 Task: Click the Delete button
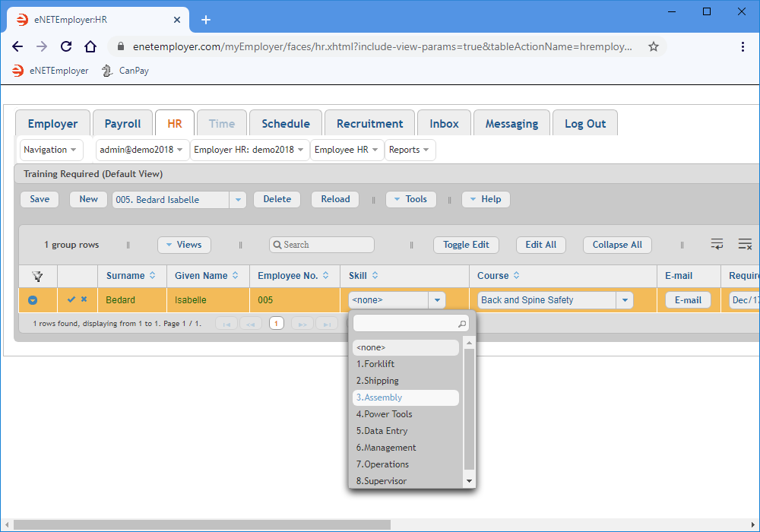tap(277, 199)
